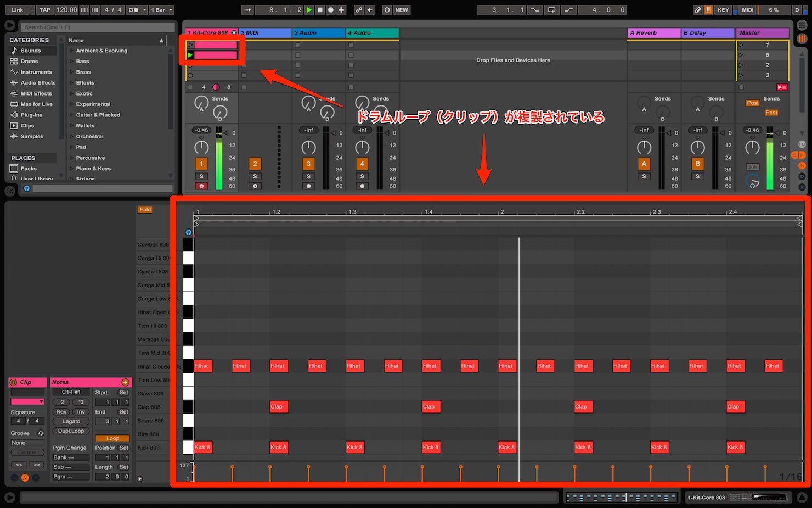The width and height of the screenshot is (812, 508).
Task: Click the transport Play button
Action: [x=309, y=10]
